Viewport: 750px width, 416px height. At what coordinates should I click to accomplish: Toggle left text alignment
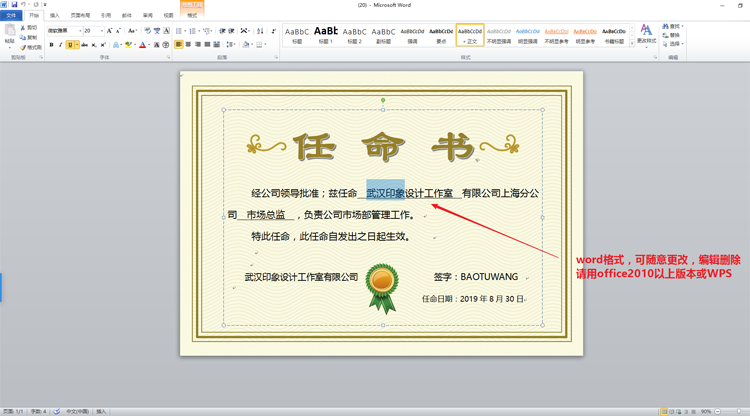[x=178, y=44]
